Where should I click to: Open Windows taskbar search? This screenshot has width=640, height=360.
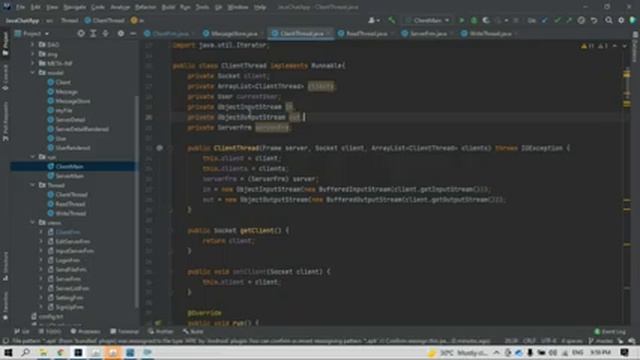click(25, 352)
